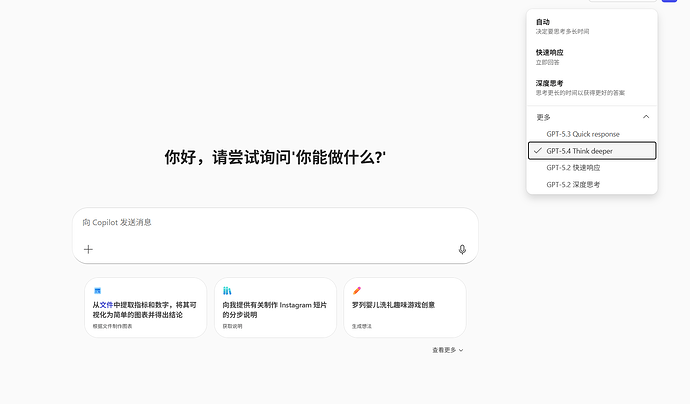690x404 pixels.
Task: Click the 生成想法 caption
Action: point(362,326)
